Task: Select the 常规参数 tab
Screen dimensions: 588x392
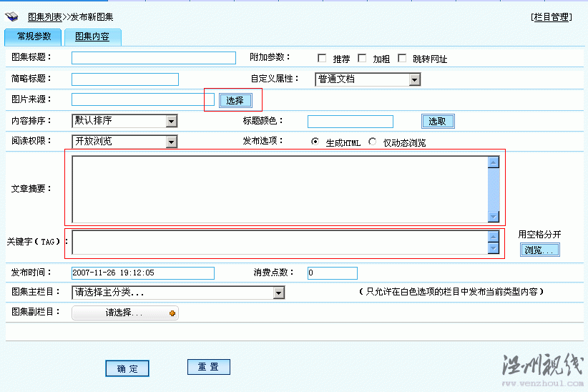Action: tap(34, 36)
